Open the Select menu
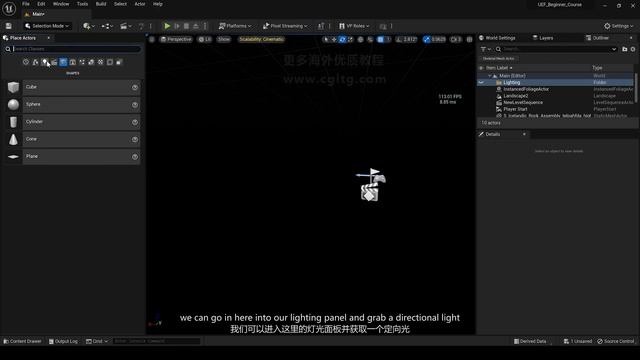 coord(120,4)
